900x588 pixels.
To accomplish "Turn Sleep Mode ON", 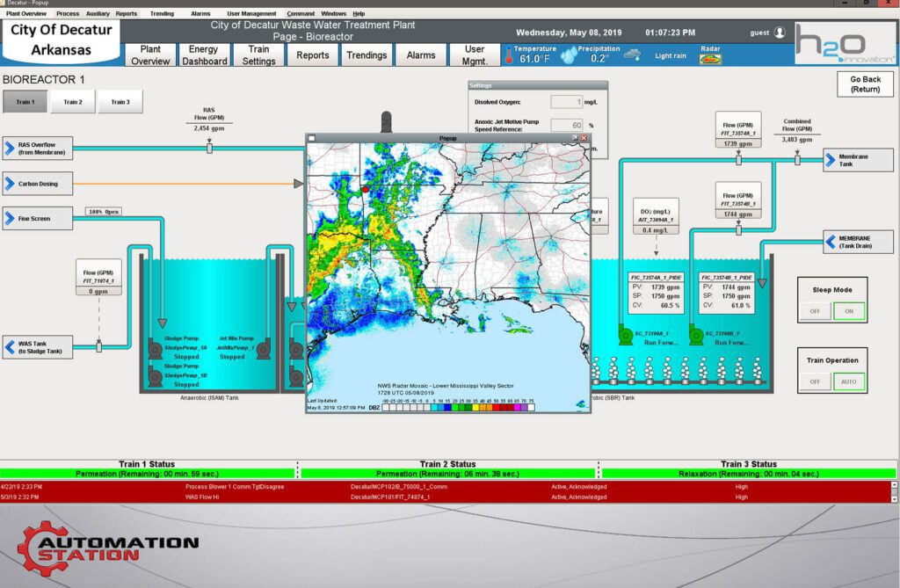I will click(x=849, y=311).
